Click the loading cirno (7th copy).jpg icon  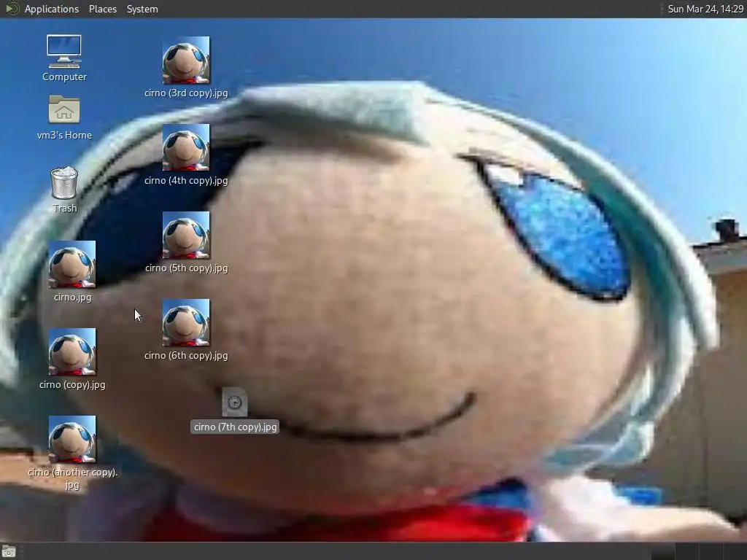(x=235, y=402)
